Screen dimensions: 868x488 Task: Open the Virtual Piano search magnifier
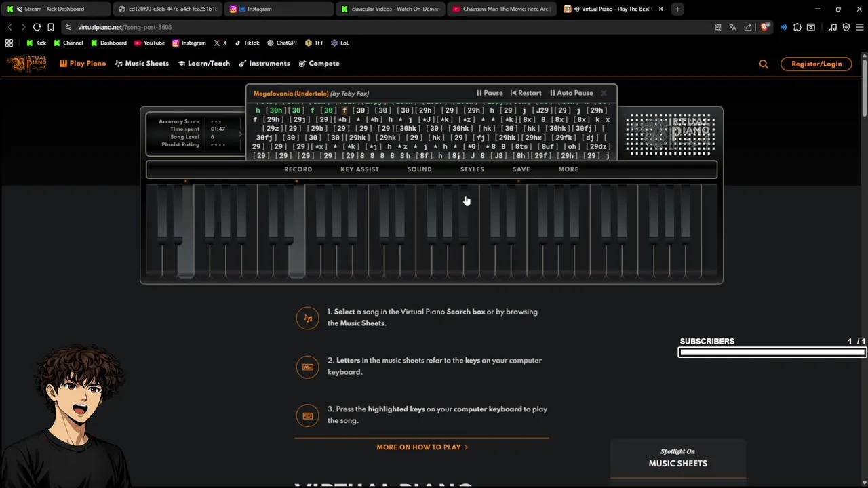[x=764, y=64]
